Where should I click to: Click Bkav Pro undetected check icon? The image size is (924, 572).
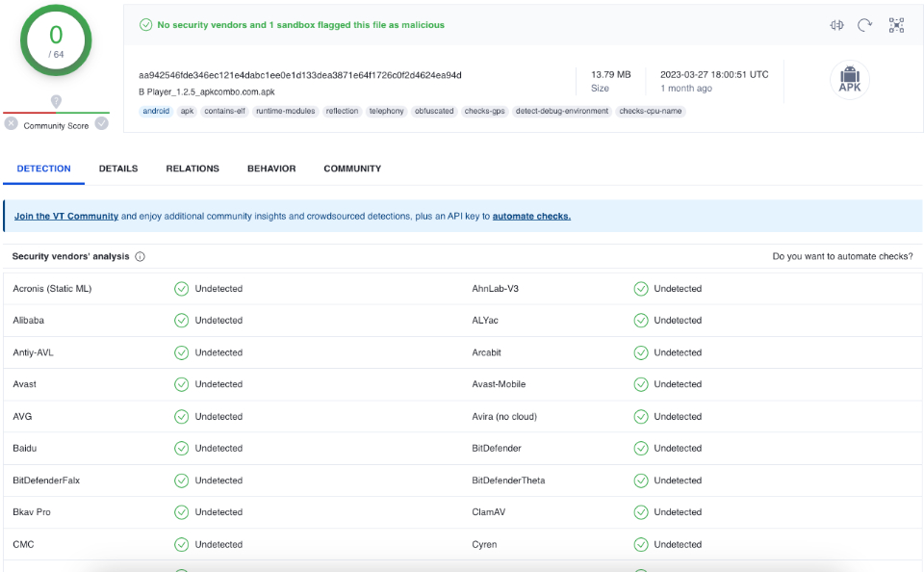point(182,512)
